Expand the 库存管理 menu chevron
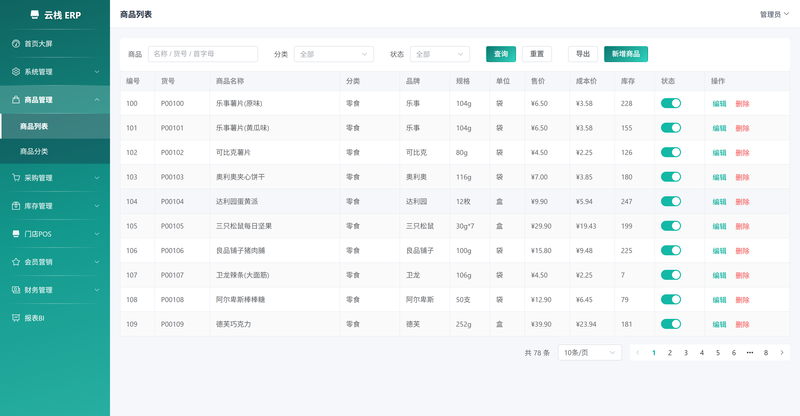The height and width of the screenshot is (416, 800). 97,206
